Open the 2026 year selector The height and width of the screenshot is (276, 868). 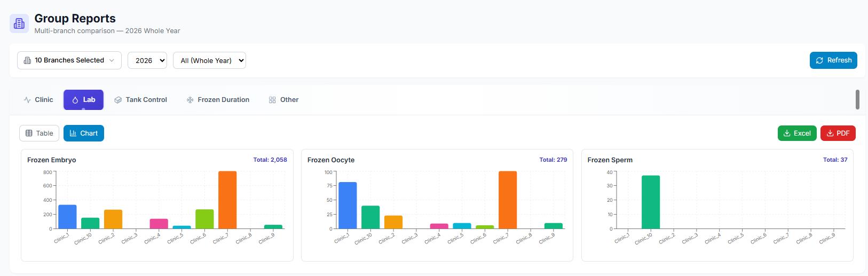[147, 60]
